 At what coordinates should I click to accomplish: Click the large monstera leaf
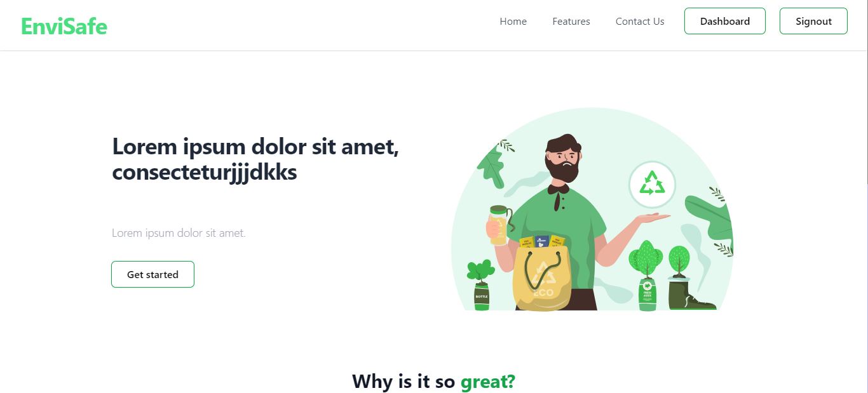[x=710, y=218]
